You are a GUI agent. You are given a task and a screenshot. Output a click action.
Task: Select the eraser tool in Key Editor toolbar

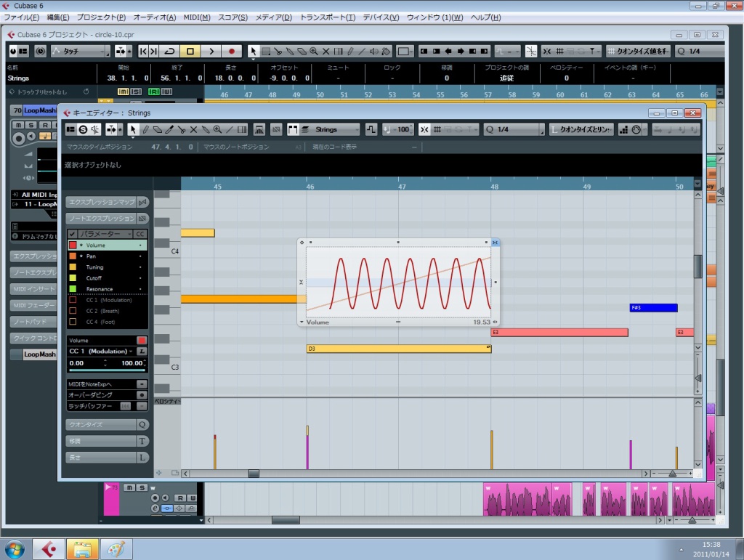pyautogui.click(x=157, y=129)
